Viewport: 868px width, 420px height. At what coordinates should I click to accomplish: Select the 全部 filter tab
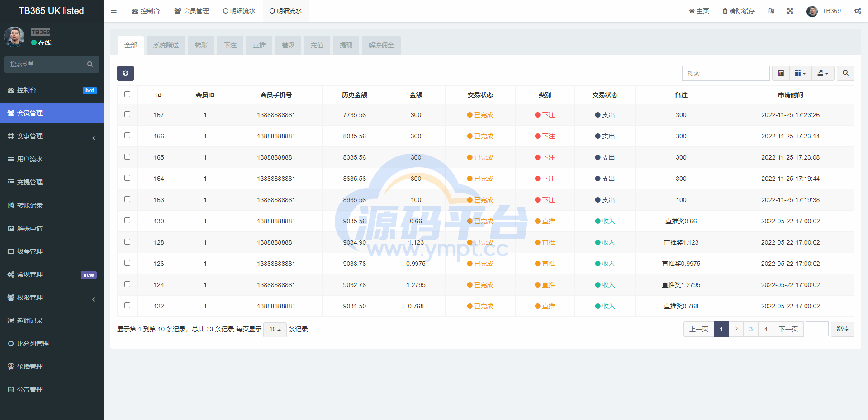click(x=131, y=45)
